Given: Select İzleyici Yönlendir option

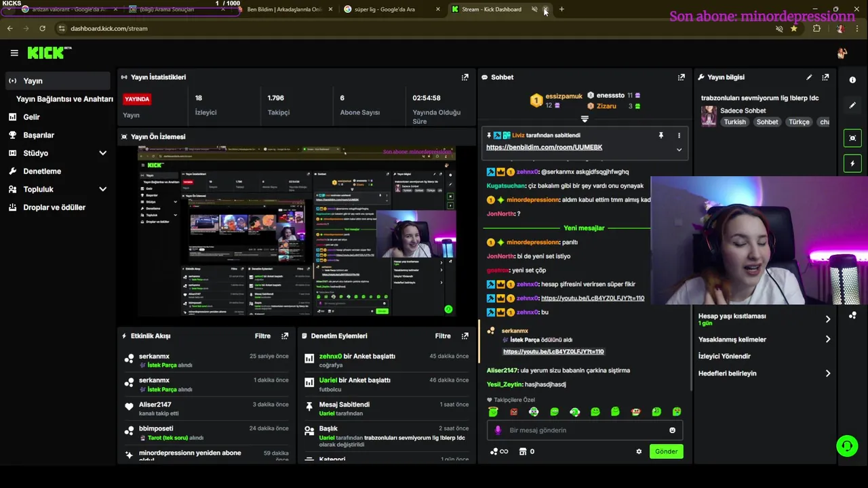Looking at the screenshot, I should click(x=724, y=356).
